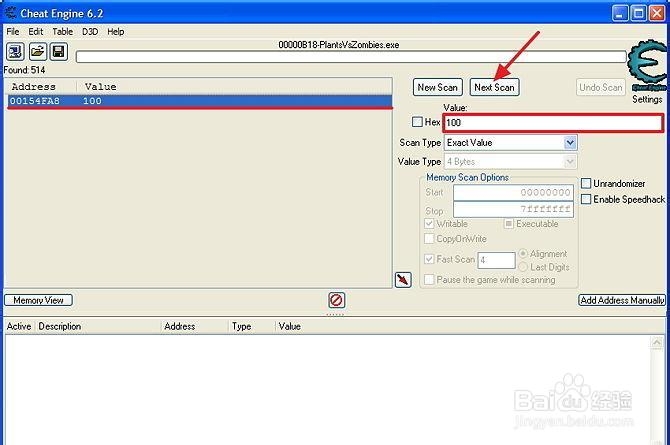Click the Value column header in results

point(100,87)
